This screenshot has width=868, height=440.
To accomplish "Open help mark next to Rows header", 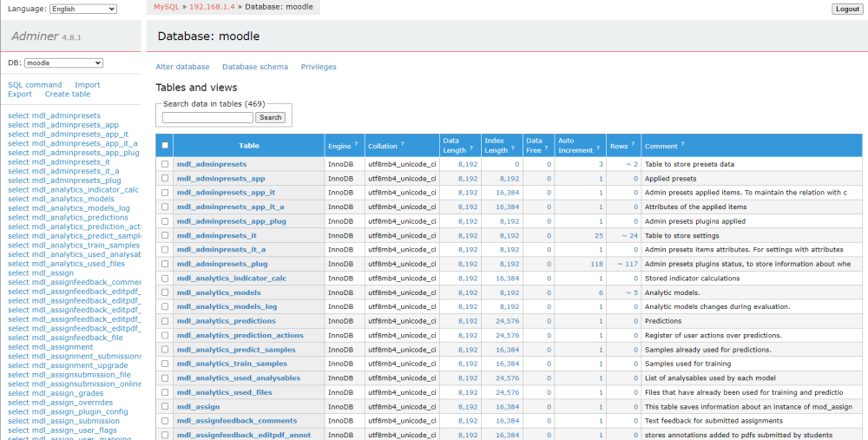I will pos(633,144).
